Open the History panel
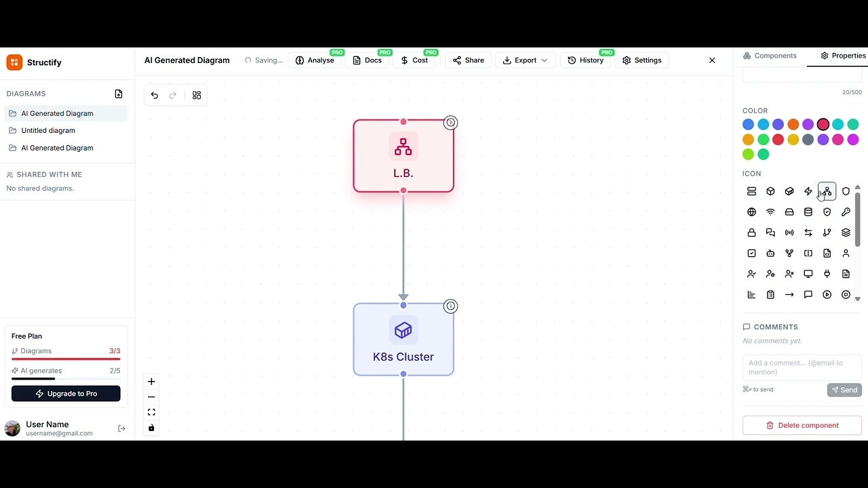This screenshot has width=868, height=488. pos(586,60)
